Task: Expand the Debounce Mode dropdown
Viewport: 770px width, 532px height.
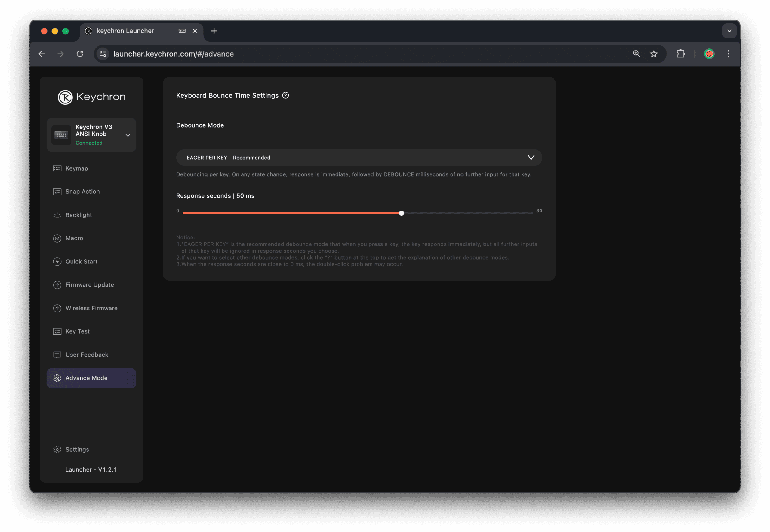Action: tap(359, 158)
